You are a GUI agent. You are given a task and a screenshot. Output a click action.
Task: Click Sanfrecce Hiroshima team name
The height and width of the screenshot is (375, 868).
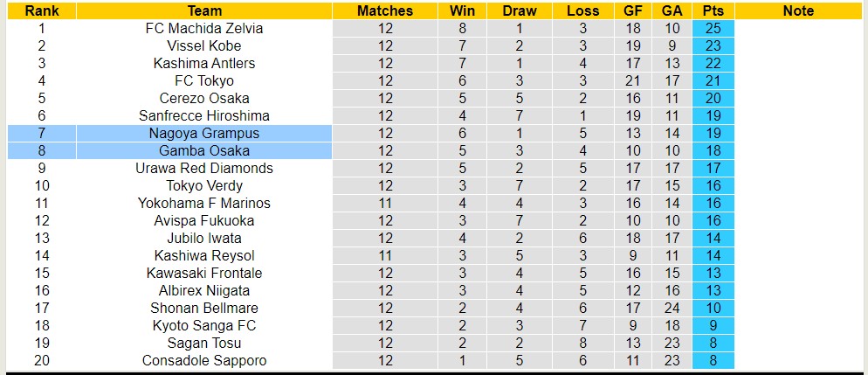(x=204, y=115)
